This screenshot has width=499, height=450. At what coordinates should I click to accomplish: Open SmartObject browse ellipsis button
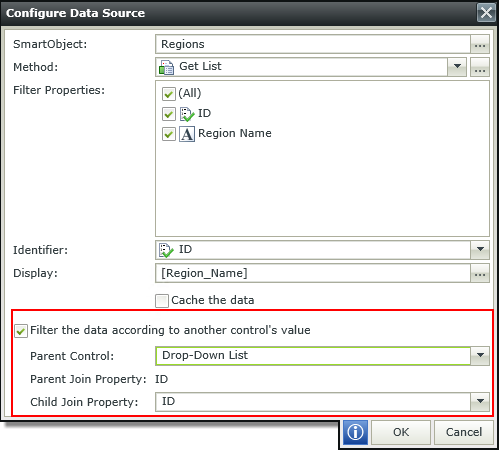click(x=480, y=44)
